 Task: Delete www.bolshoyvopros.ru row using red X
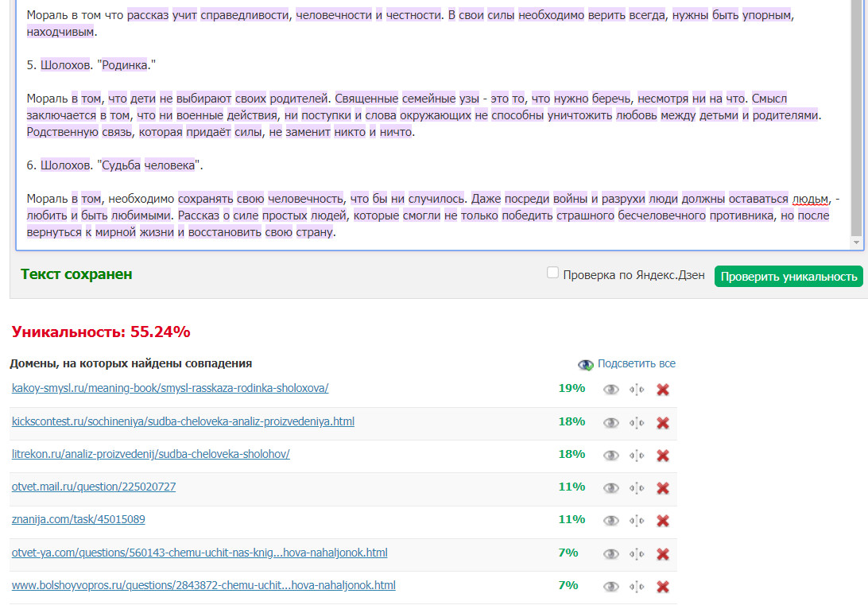pyautogui.click(x=662, y=587)
